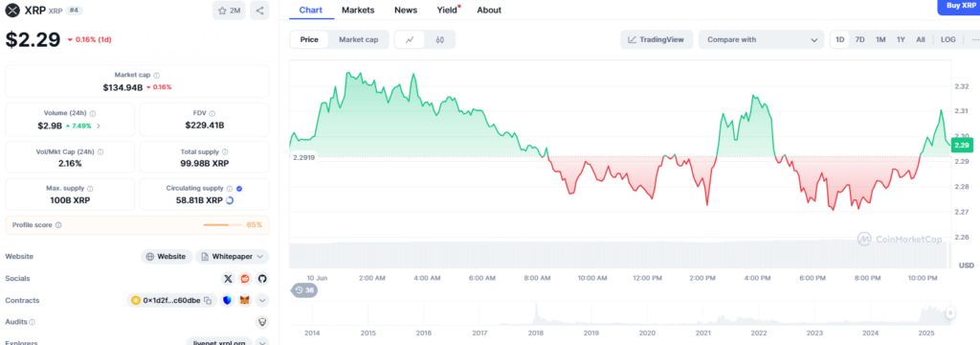Open the GitHub social icon

click(x=262, y=279)
